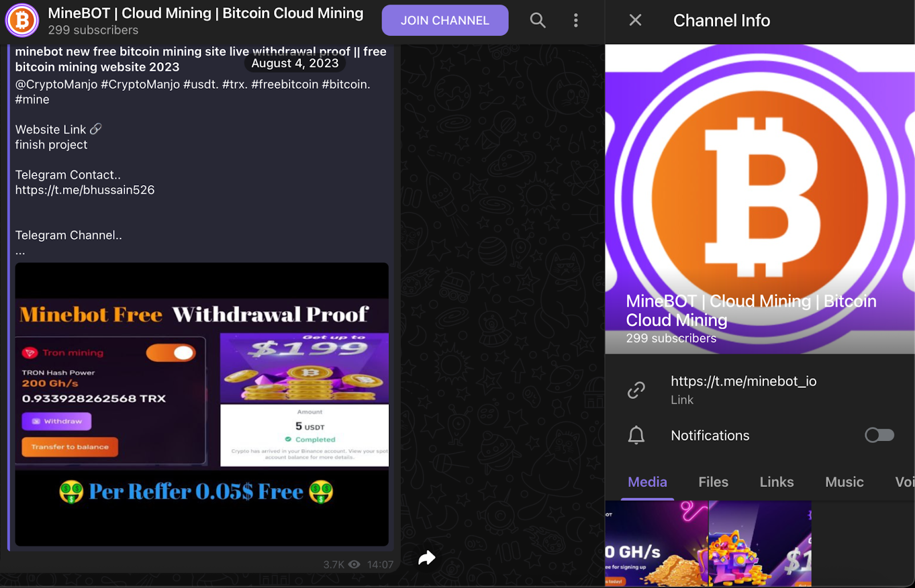Copy the t.me/minebot_io channel link
915x588 pixels.
pos(743,381)
